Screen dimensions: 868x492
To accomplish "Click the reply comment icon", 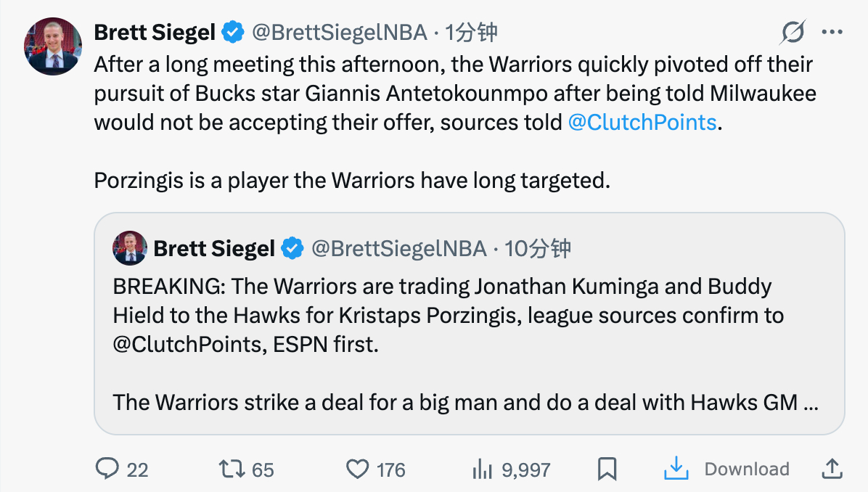I will click(x=107, y=469).
